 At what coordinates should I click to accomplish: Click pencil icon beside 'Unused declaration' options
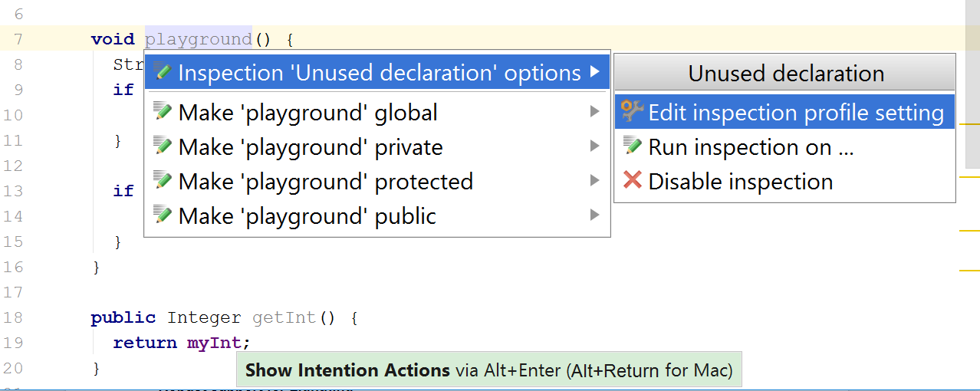162,72
